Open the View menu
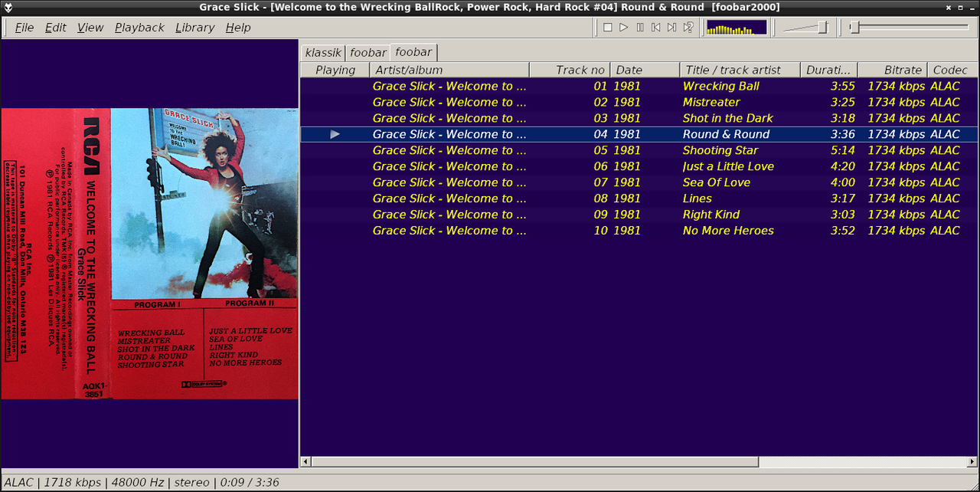The width and height of the screenshot is (980, 492). (x=90, y=28)
